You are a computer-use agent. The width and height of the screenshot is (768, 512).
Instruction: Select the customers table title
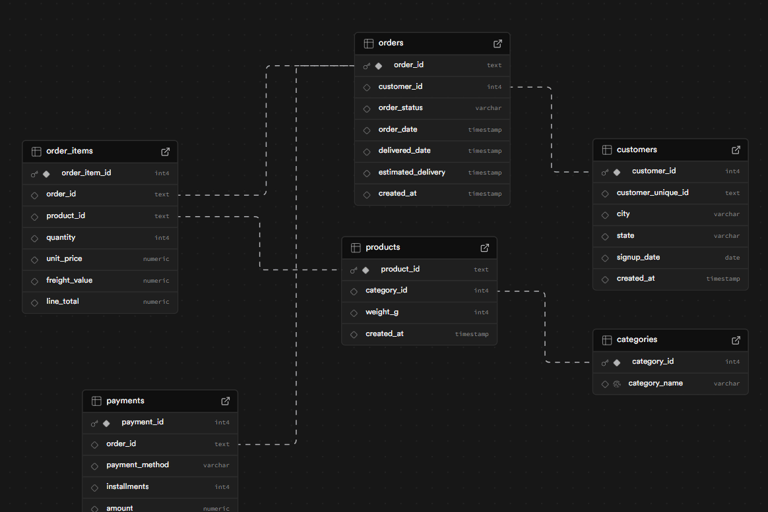tap(637, 149)
